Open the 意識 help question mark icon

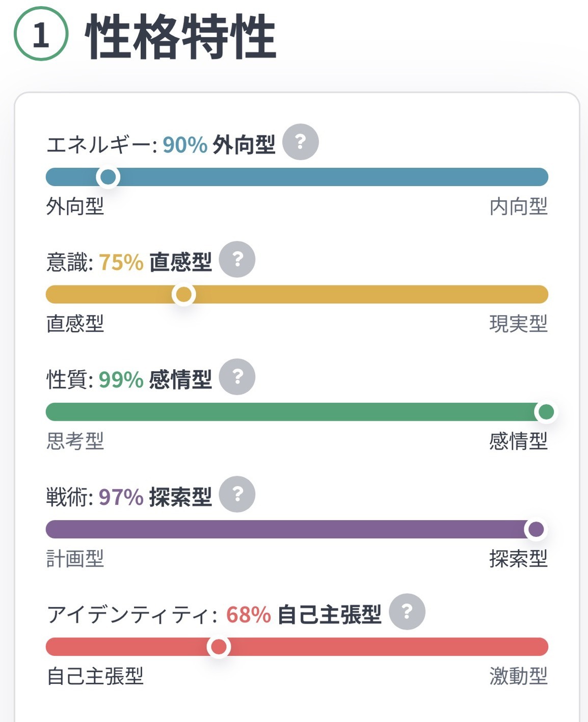(x=237, y=259)
